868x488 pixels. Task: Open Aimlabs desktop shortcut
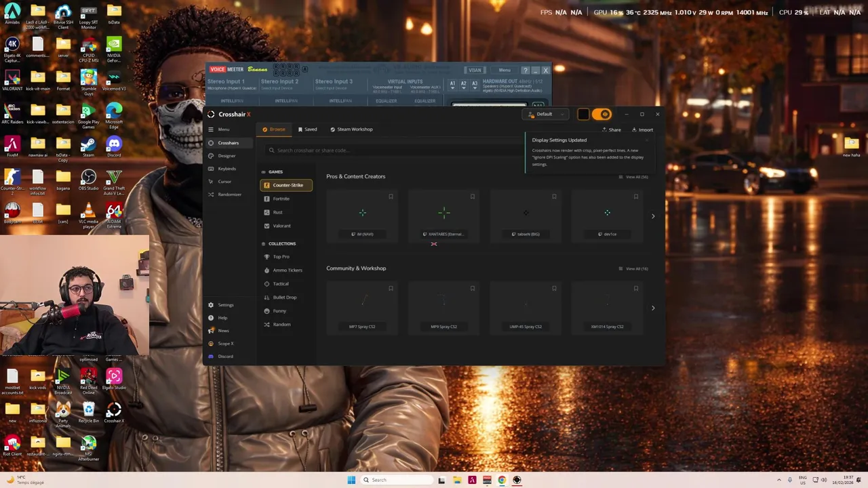pyautogui.click(x=12, y=14)
